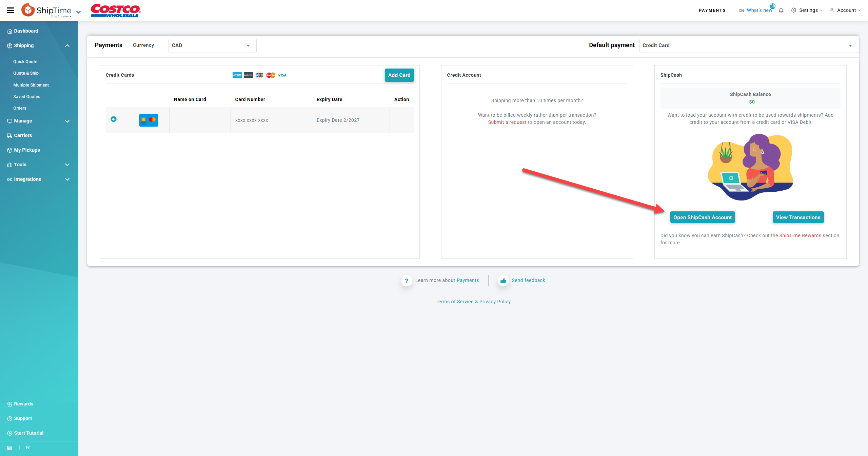Click the saved credit card image
This screenshot has height=456, width=868.
[149, 120]
